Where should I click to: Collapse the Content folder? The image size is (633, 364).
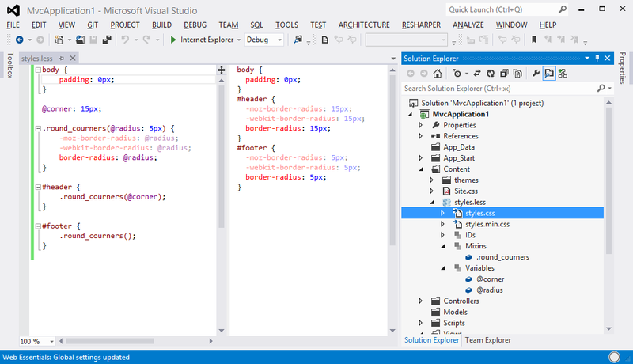point(421,169)
